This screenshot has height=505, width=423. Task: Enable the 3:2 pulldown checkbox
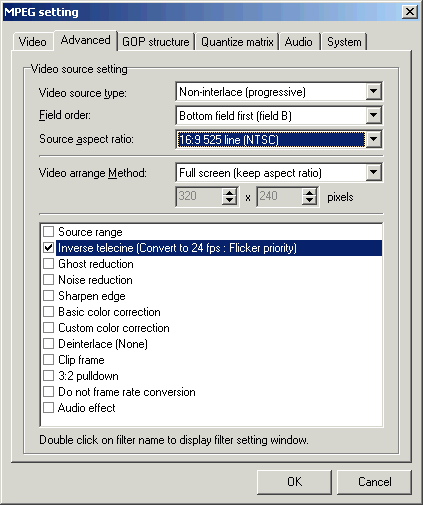pos(49,375)
